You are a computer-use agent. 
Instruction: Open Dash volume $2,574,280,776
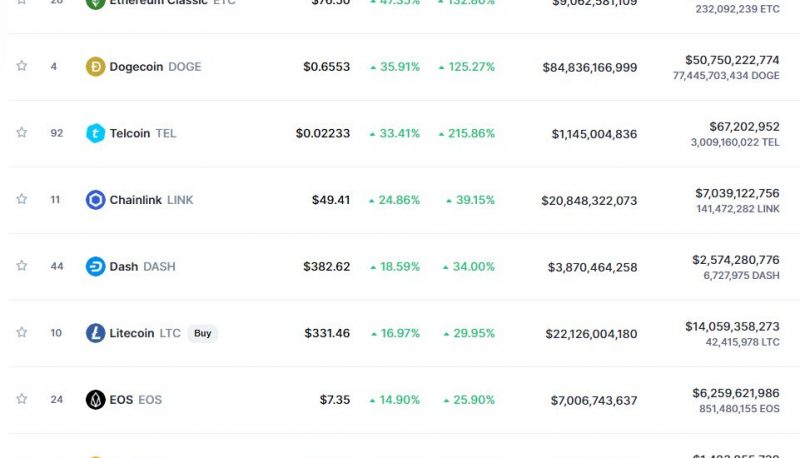[736, 260]
